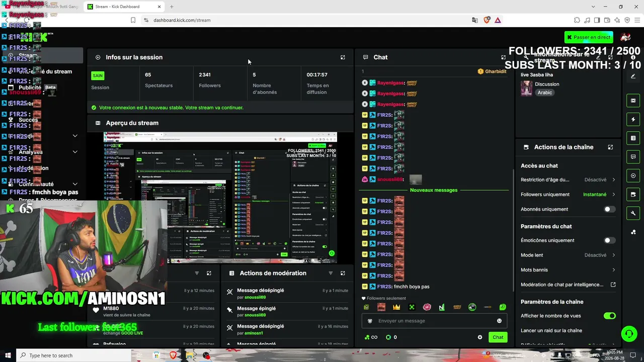This screenshot has height=362, width=644.
Task: Open the translate page icon in address bar
Action: (x=475, y=20)
